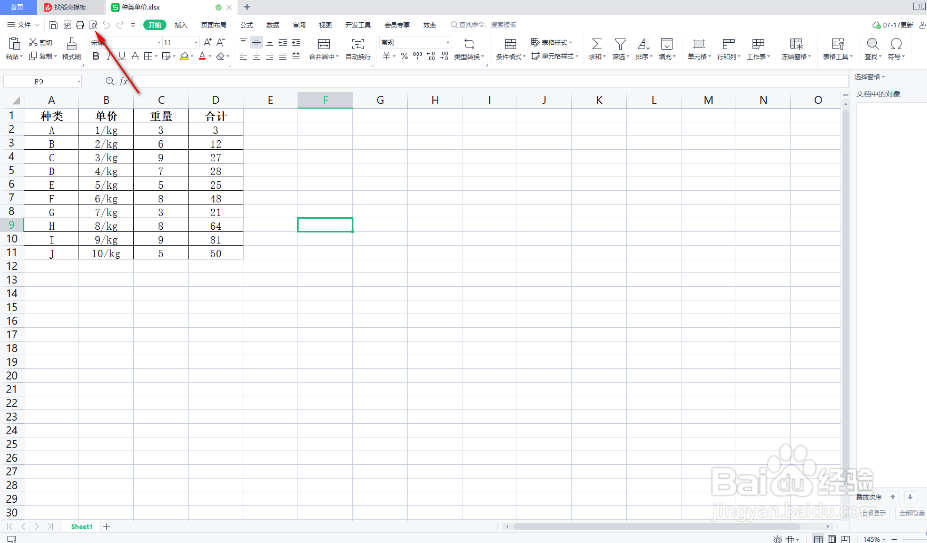Open the File menu
Screen dimensions: 927x543
coord(23,25)
